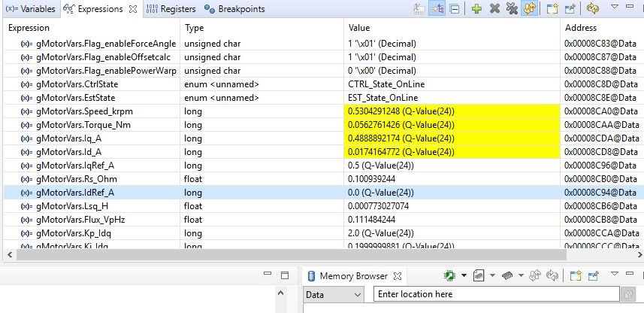Open the Expressions view menu triangle

tap(615, 7)
